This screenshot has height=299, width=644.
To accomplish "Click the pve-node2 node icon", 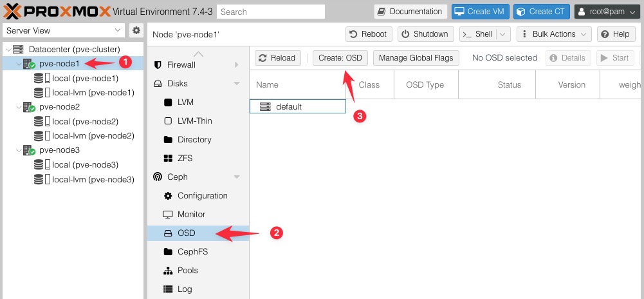I will coord(29,107).
